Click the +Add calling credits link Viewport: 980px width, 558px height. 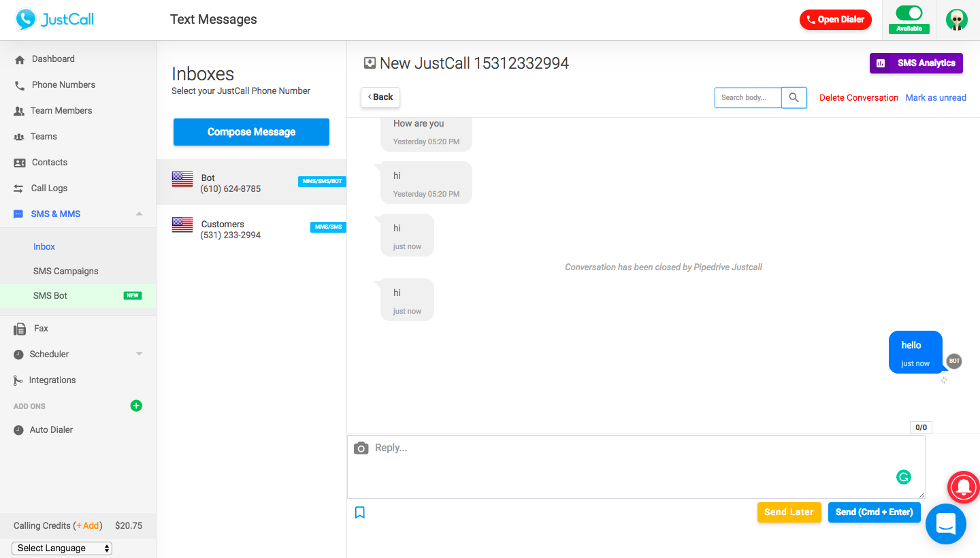click(88, 526)
